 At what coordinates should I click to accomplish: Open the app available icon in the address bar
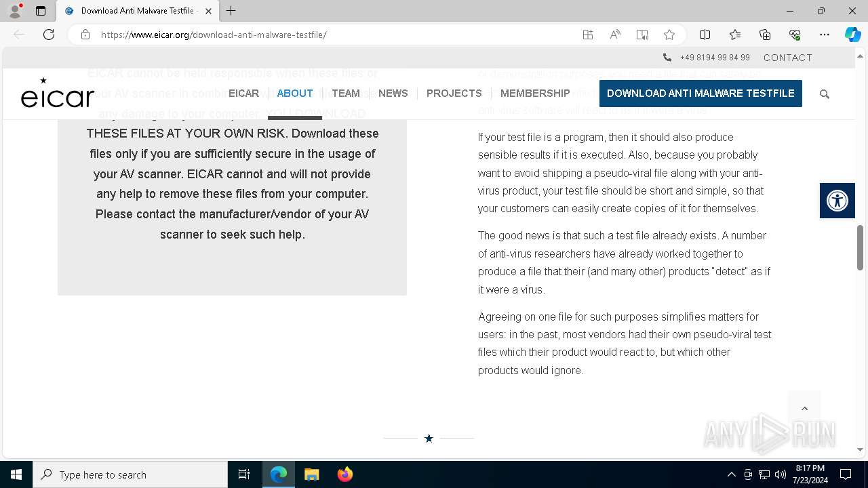click(x=588, y=35)
